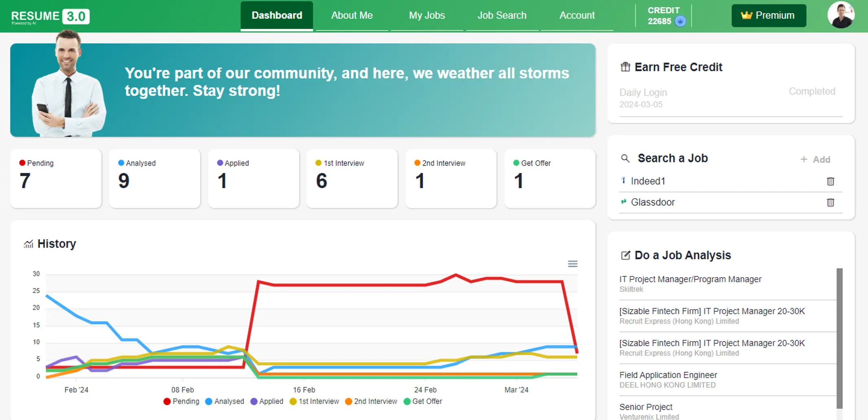868x420 pixels.
Task: Open the History chart hamburger menu
Action: 572,264
